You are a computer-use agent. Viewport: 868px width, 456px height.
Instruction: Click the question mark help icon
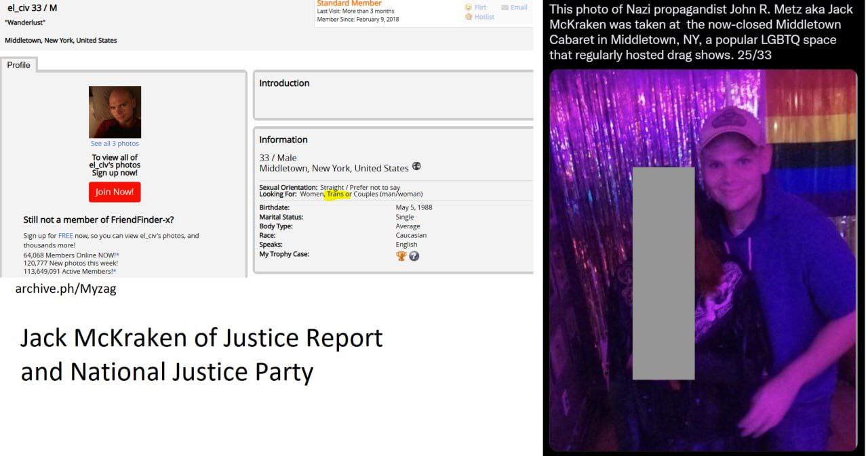(x=414, y=256)
